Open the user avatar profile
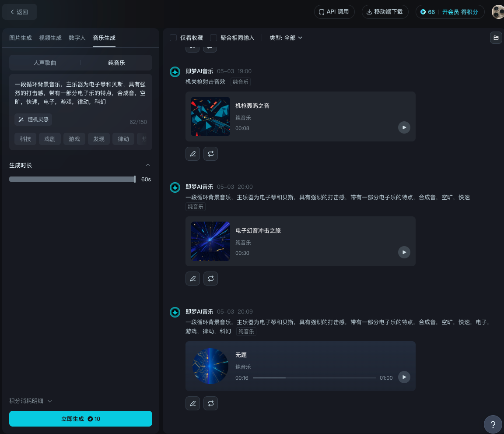The width and height of the screenshot is (504, 434). coord(498,12)
